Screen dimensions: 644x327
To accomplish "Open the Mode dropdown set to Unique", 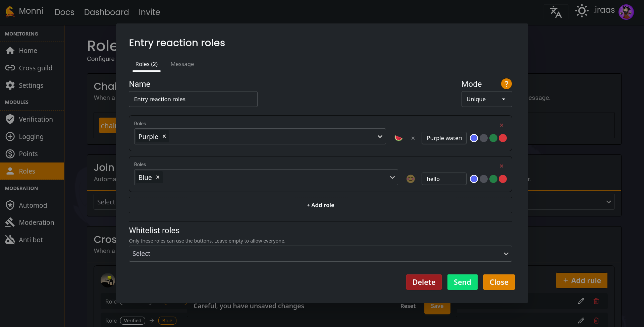I will click(x=486, y=99).
